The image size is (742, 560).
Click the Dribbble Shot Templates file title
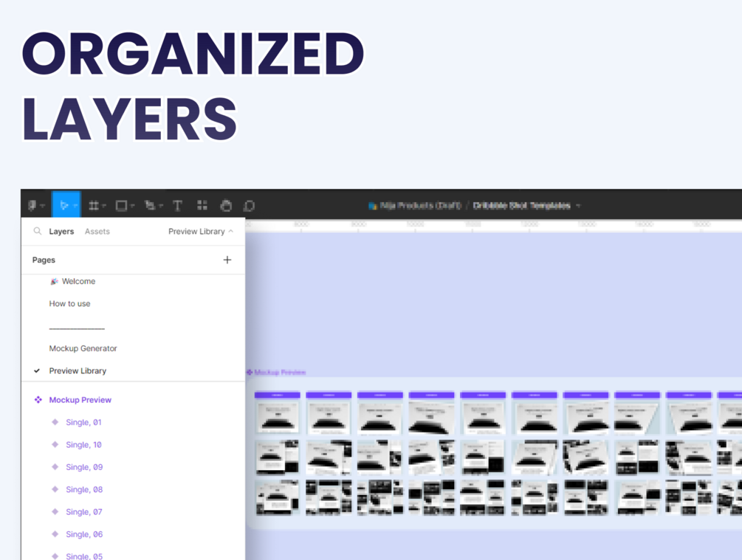(x=521, y=205)
